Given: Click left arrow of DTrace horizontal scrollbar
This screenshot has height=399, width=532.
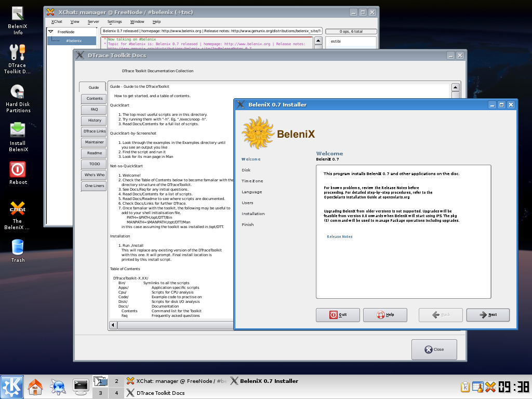Looking at the screenshot, I should [113, 325].
